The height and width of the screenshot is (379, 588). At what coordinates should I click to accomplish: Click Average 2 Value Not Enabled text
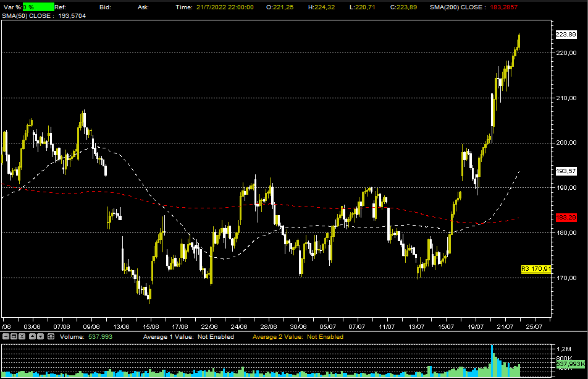pyautogui.click(x=298, y=336)
